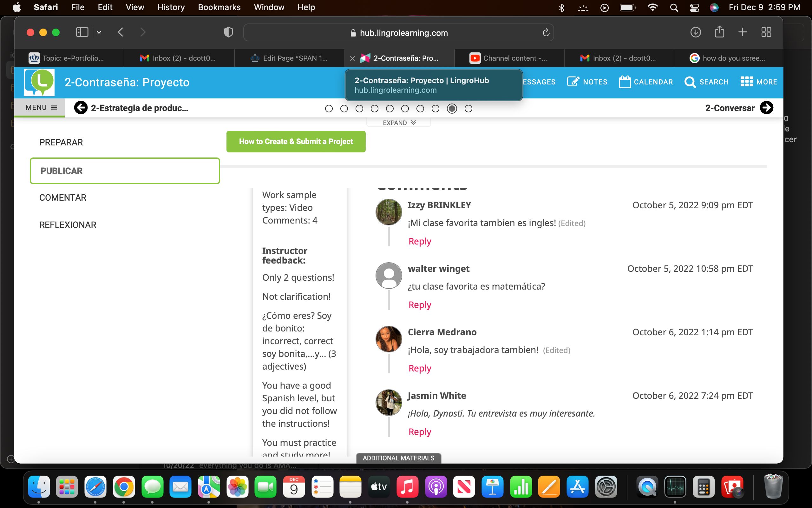The height and width of the screenshot is (508, 812).
Task: Select the eighth page indicator dot
Action: point(435,109)
